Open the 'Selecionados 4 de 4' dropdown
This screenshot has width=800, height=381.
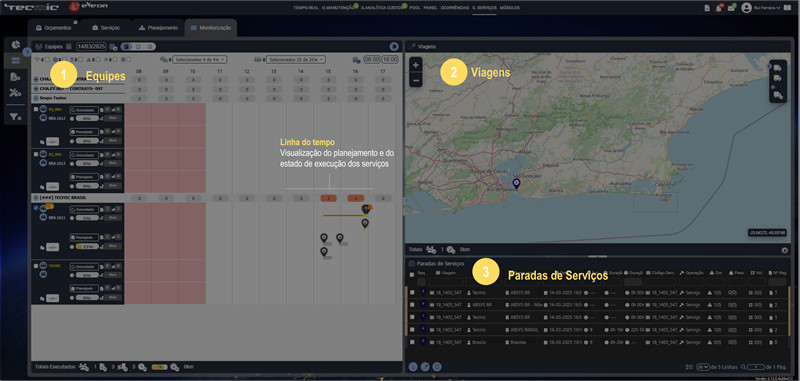(x=200, y=60)
